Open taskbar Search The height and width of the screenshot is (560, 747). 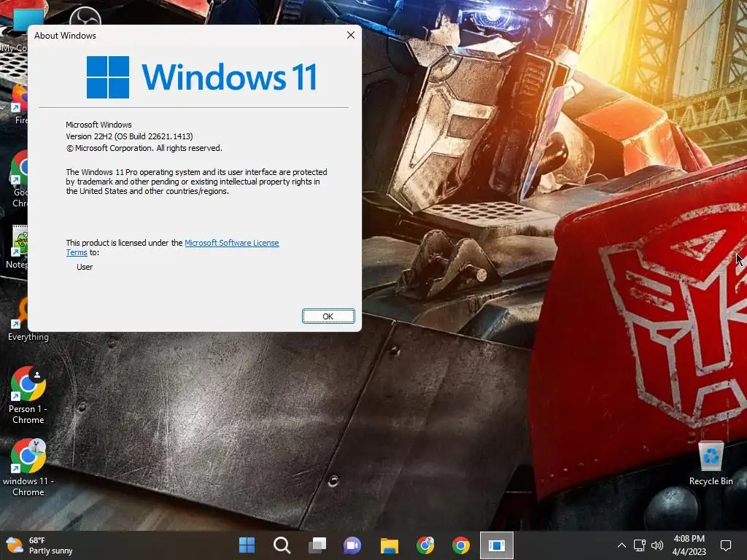(282, 545)
